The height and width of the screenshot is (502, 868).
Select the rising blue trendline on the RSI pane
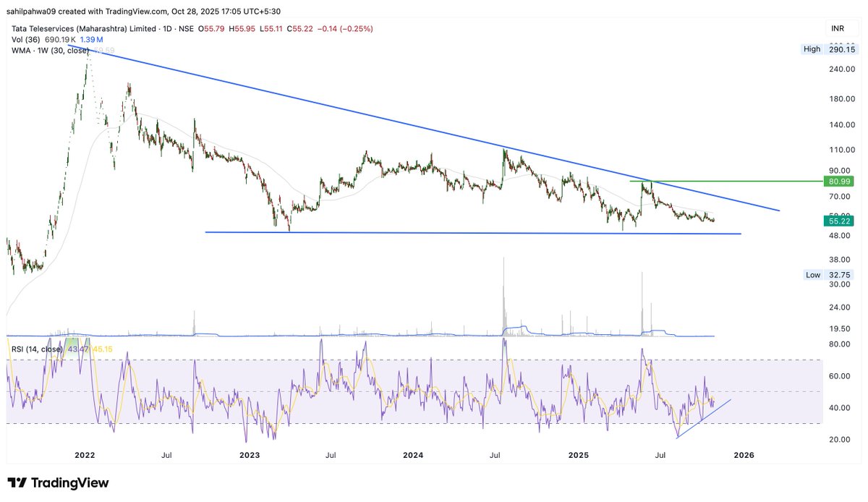tap(703, 418)
